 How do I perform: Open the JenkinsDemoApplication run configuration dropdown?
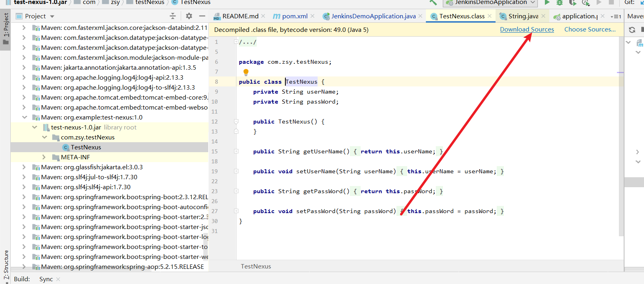(490, 2)
